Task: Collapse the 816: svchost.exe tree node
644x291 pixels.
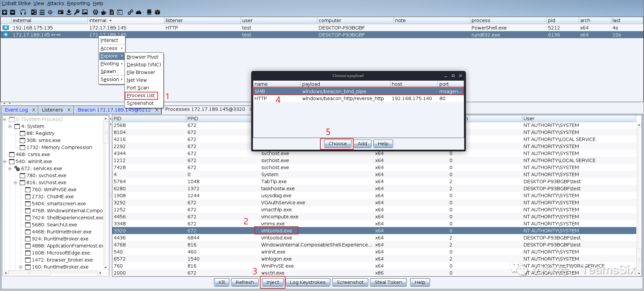Action: (x=15, y=183)
